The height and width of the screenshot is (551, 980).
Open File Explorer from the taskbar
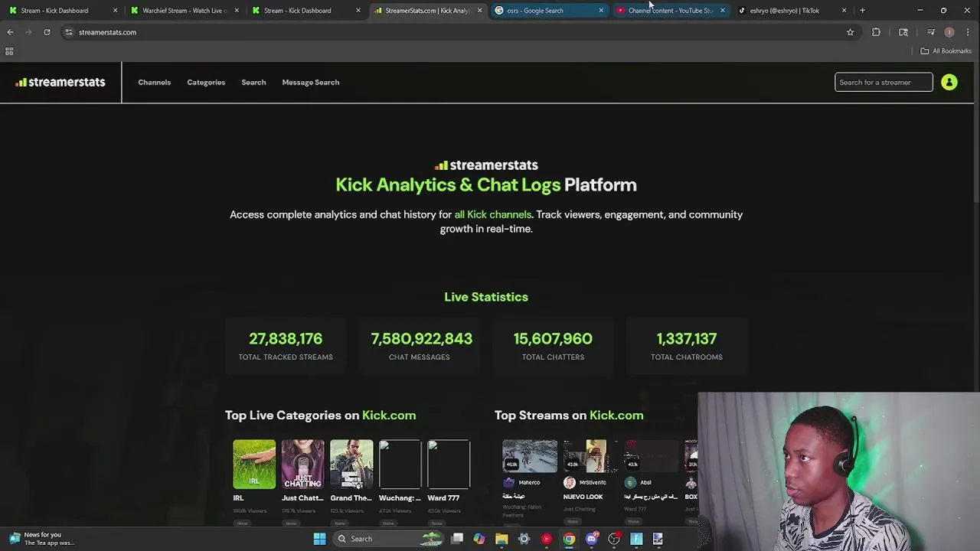(501, 539)
